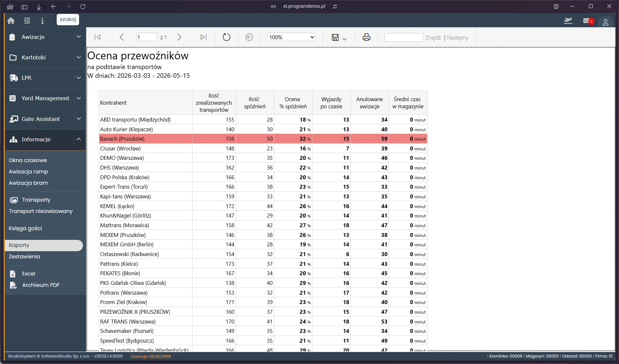Open Transport nieawizowany menu item
The image size is (619, 364).
pyautogui.click(x=41, y=211)
